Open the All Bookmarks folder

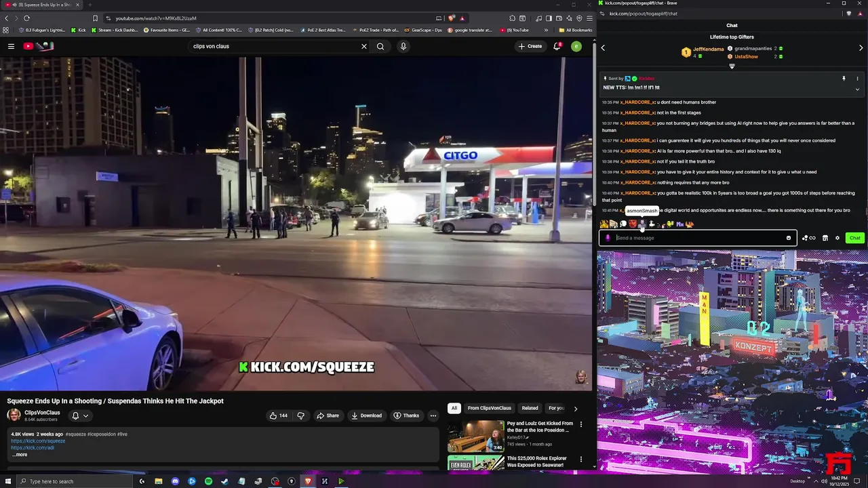(575, 30)
